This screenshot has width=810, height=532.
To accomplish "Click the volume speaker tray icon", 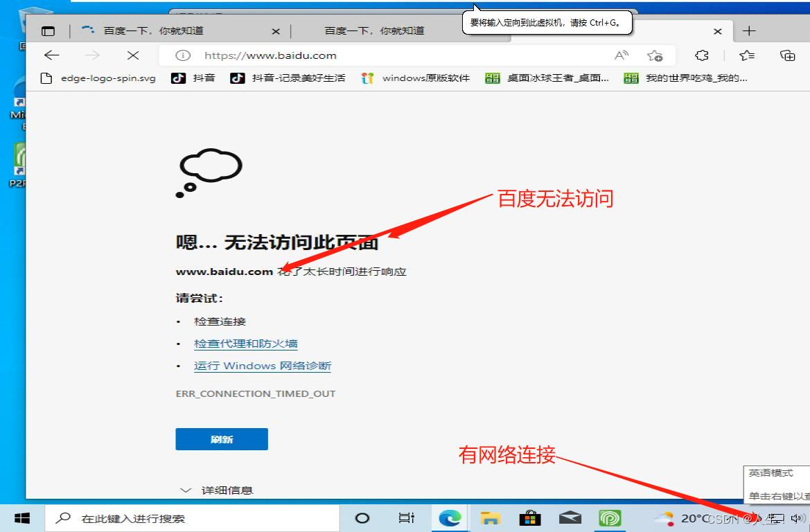I will click(797, 518).
